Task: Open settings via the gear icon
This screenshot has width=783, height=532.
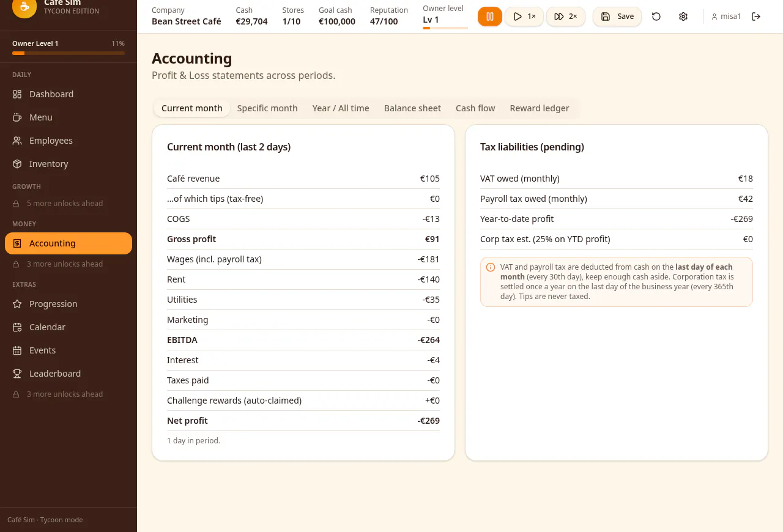Action: 683,17
